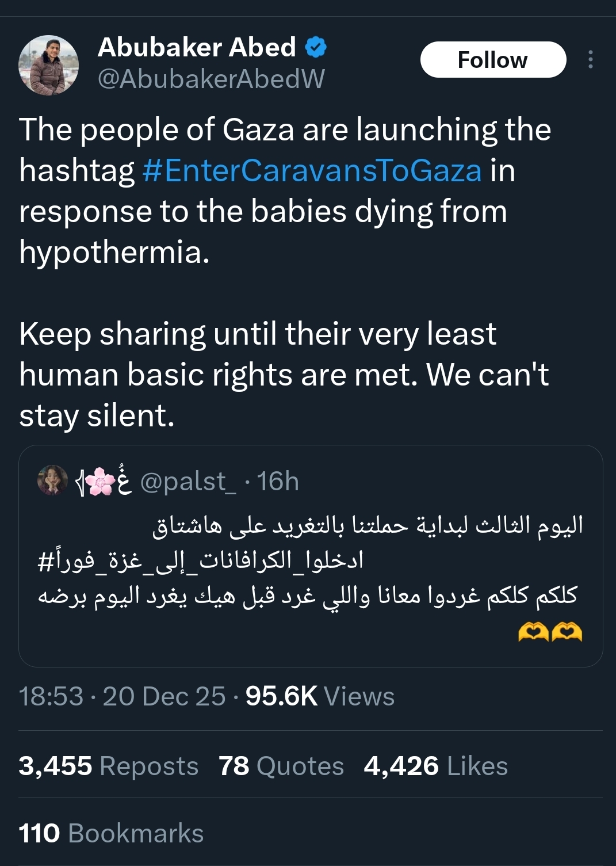Open the #EnterCaravansToGaza hashtag
Viewport: 616px width, 866px height.
click(x=311, y=171)
